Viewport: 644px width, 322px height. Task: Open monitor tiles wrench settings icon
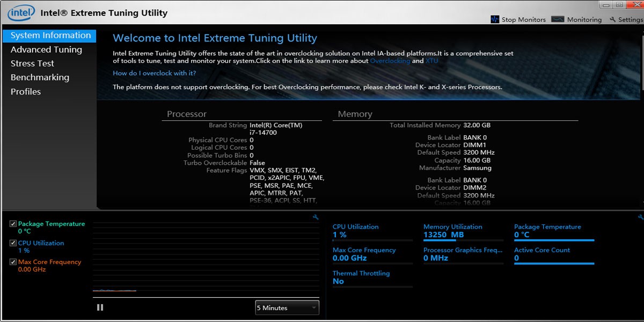640,217
